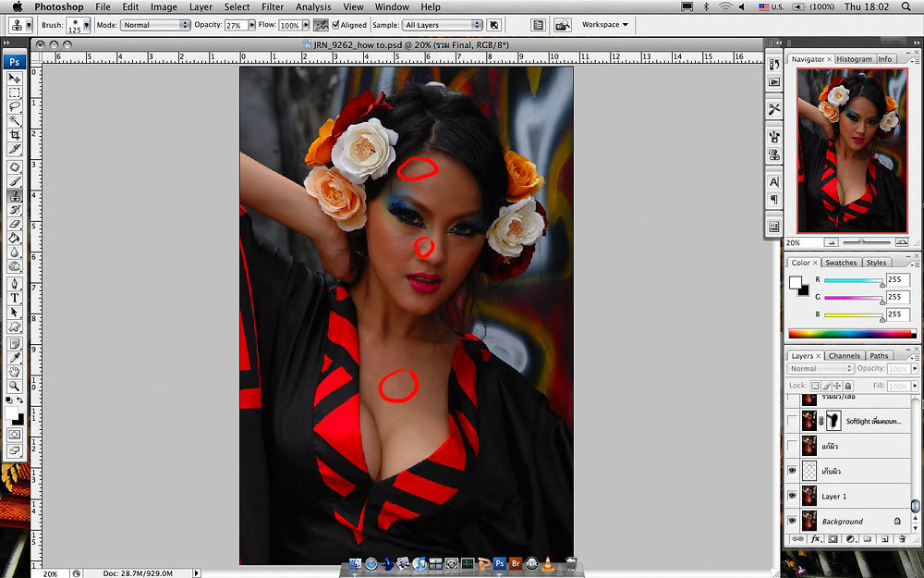
Task: Select the Crop tool
Action: [x=14, y=135]
